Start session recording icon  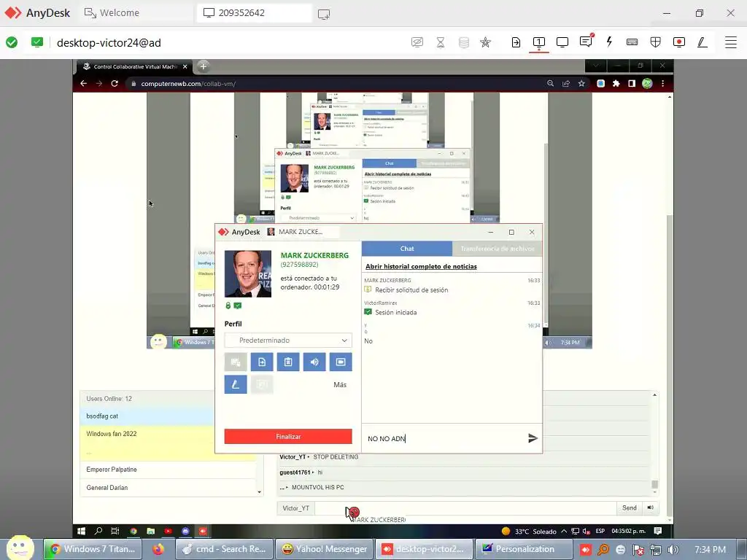tap(679, 42)
